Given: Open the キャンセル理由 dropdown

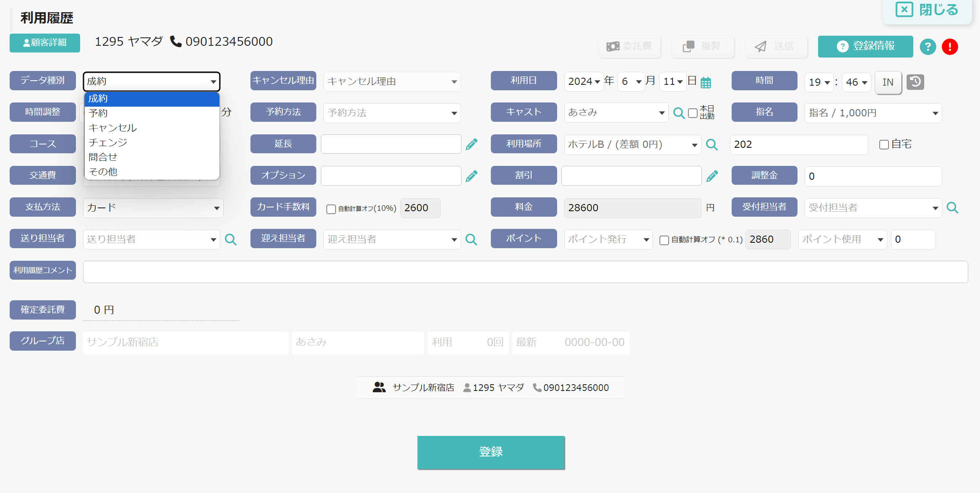Looking at the screenshot, I should 392,81.
